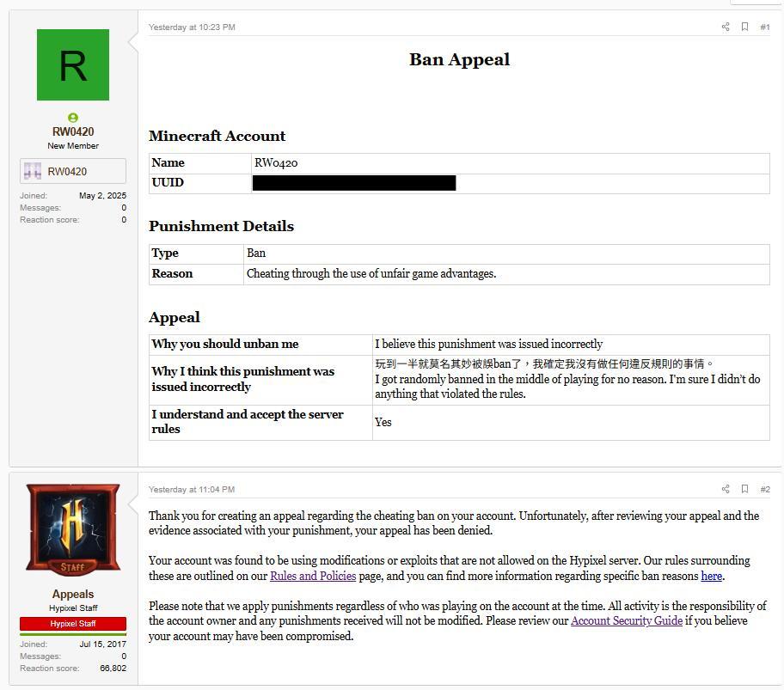The image size is (784, 690).
Task: Click the #1 post permalink
Action: (764, 27)
